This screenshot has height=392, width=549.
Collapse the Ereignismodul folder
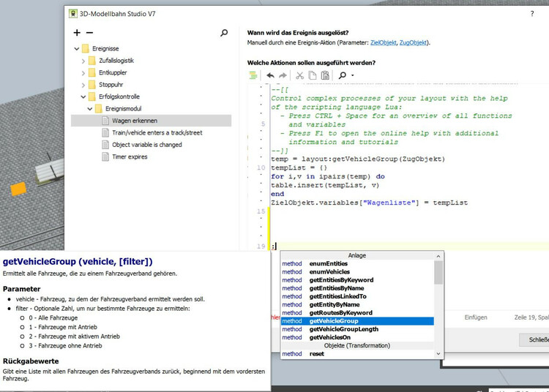pos(90,109)
